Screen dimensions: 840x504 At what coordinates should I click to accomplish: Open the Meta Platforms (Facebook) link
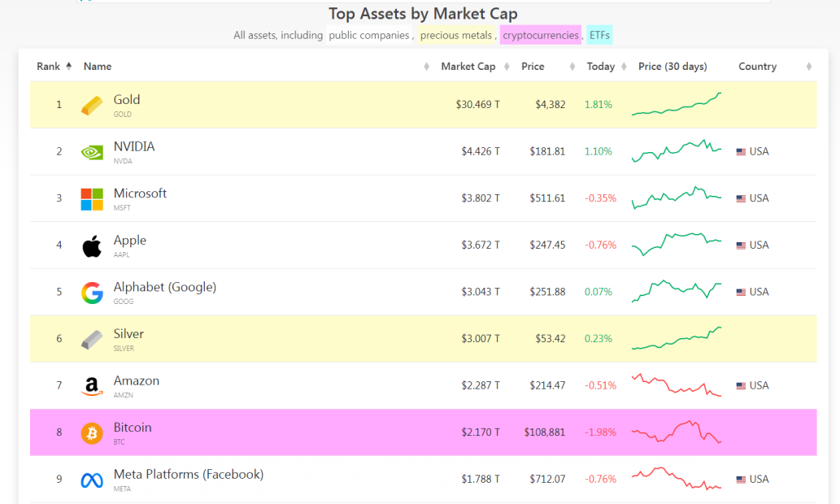pyautogui.click(x=188, y=475)
